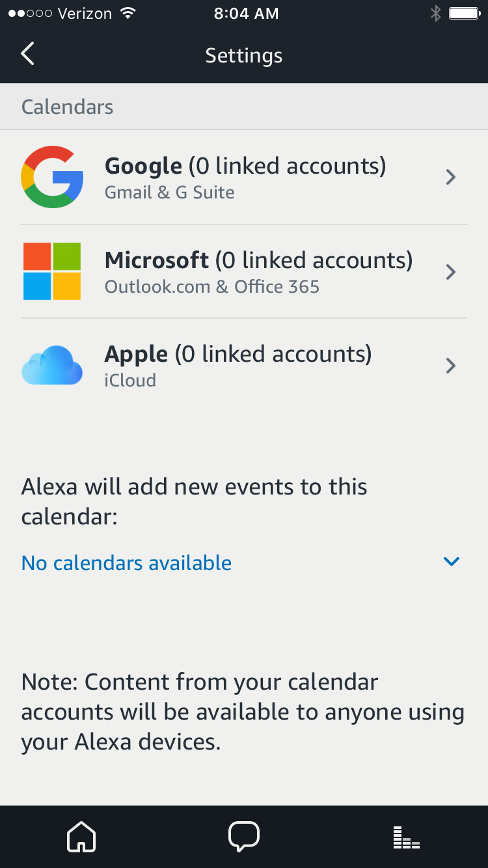Tap the Bluetooth status bar icon
This screenshot has height=868, width=488.
click(x=435, y=14)
